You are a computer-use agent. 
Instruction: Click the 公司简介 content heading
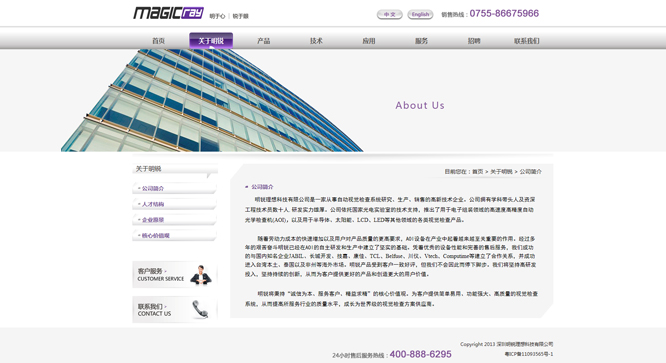262,187
